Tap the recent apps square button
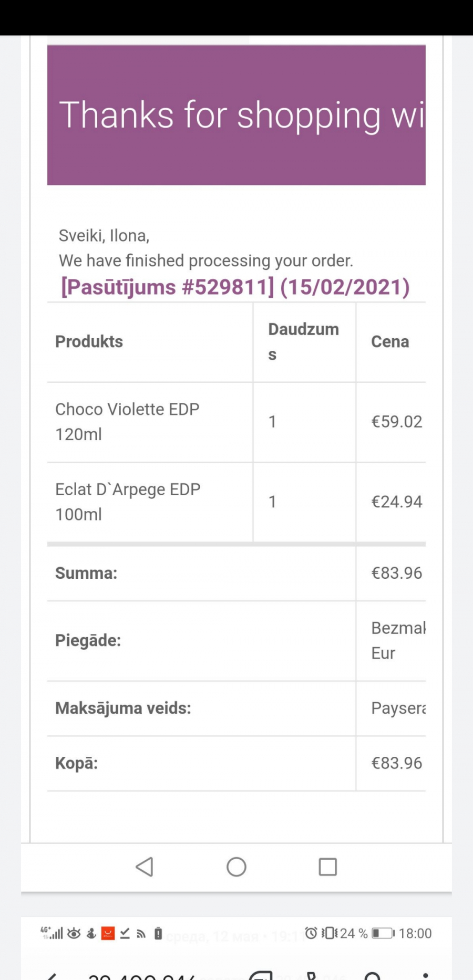The height and width of the screenshot is (980, 473). click(x=328, y=867)
